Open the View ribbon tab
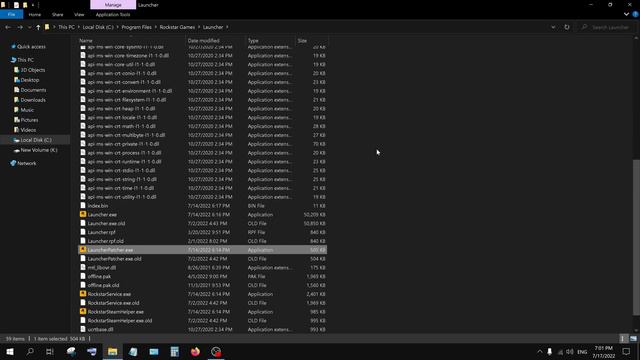Image resolution: width=640 pixels, height=360 pixels. [79, 14]
